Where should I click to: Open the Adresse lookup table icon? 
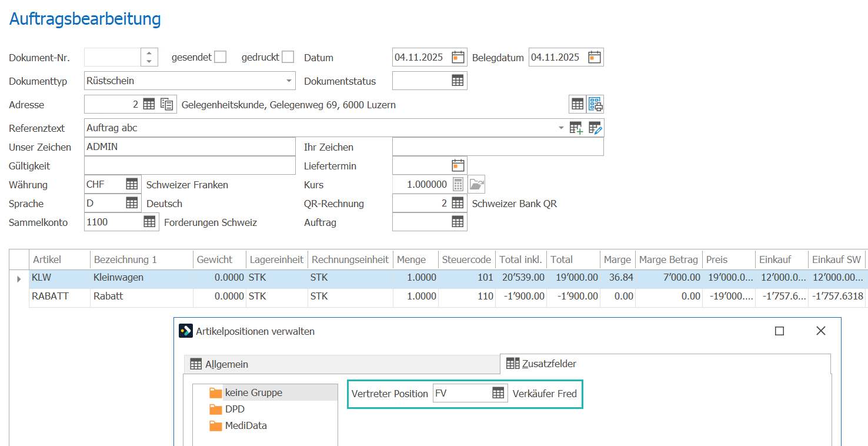(x=149, y=104)
